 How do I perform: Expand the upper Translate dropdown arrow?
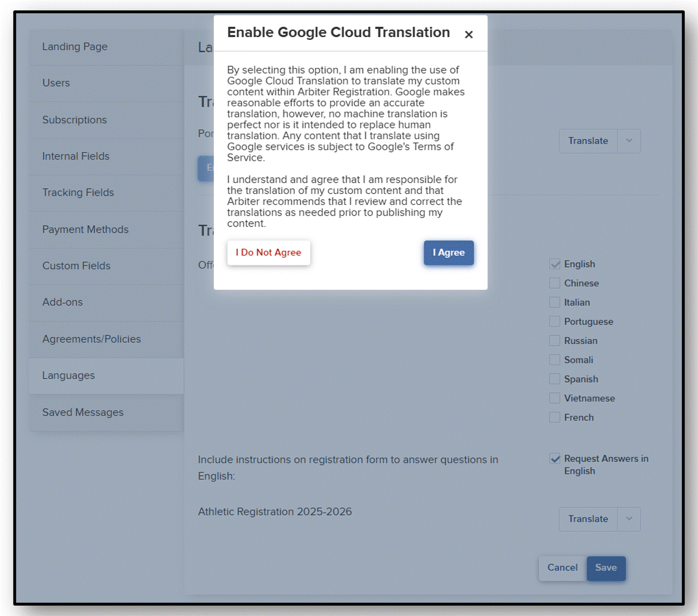click(x=629, y=141)
